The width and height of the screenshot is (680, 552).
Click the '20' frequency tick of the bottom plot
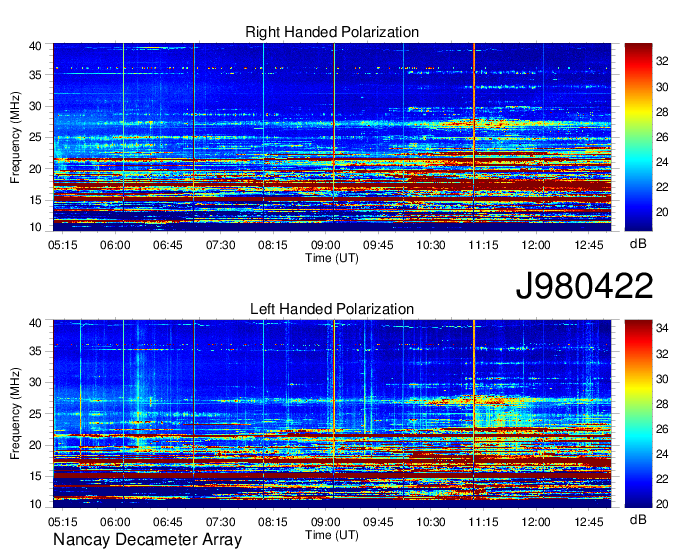[35, 445]
